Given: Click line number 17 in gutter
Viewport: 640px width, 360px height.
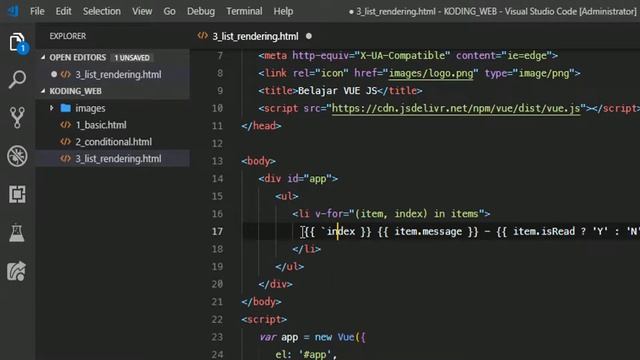Looking at the screenshot, I should [218, 231].
